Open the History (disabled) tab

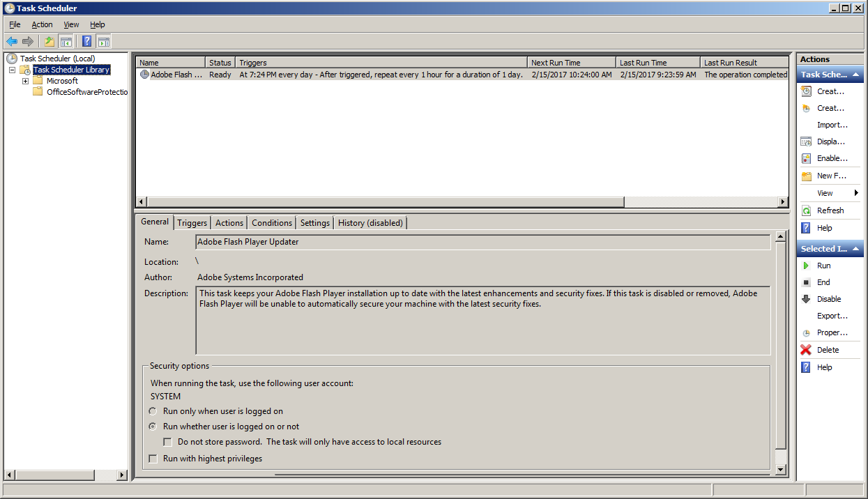(371, 223)
